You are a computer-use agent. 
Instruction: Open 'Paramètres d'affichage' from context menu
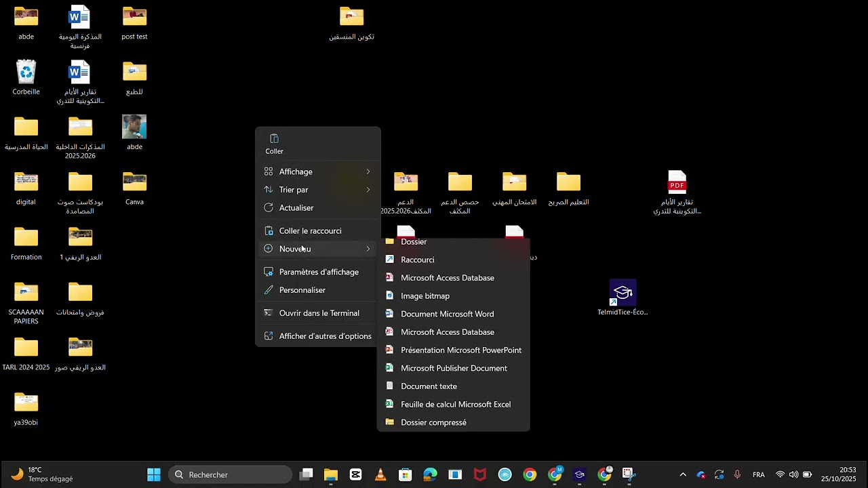click(x=317, y=272)
